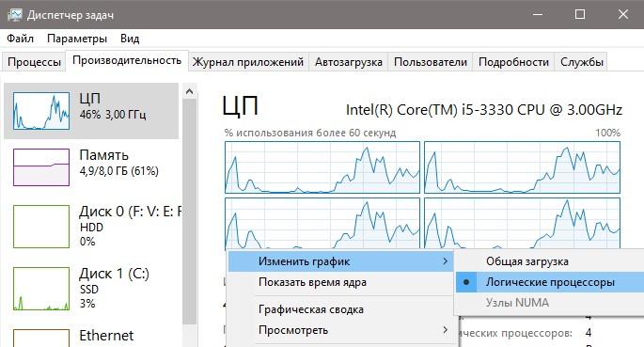Open the Файл menu
Screen dimensions: 644x347
pyautogui.click(x=20, y=39)
